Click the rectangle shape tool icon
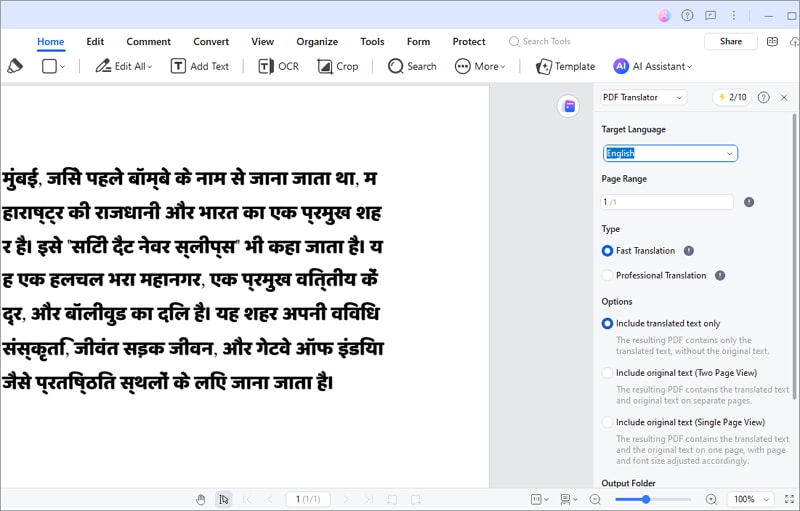Screen dimensions: 800x511 49,66
